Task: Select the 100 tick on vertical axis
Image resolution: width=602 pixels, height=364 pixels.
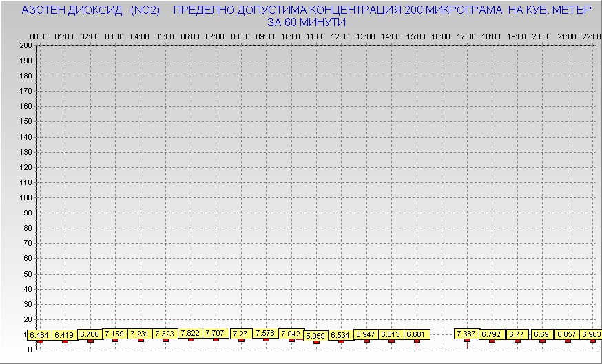Action: (x=25, y=197)
